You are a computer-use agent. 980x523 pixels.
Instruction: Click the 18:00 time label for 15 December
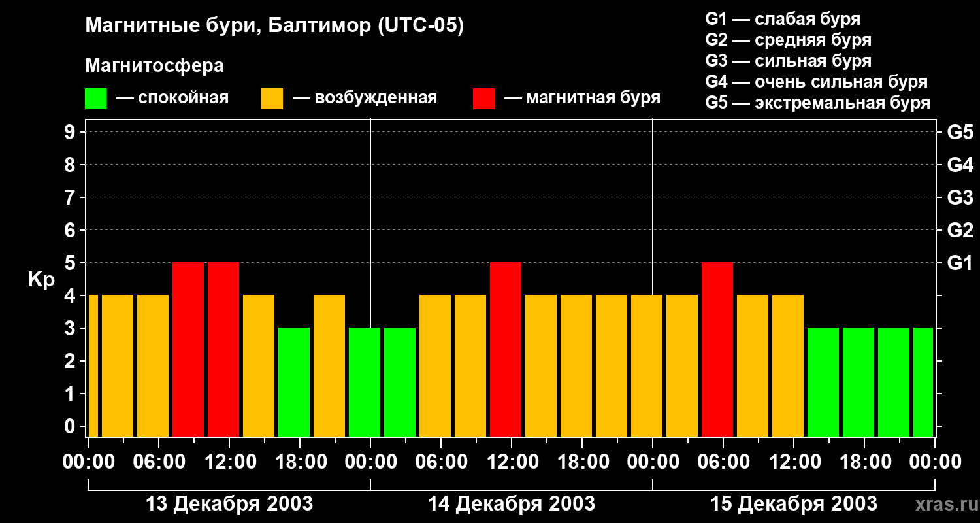pos(864,462)
